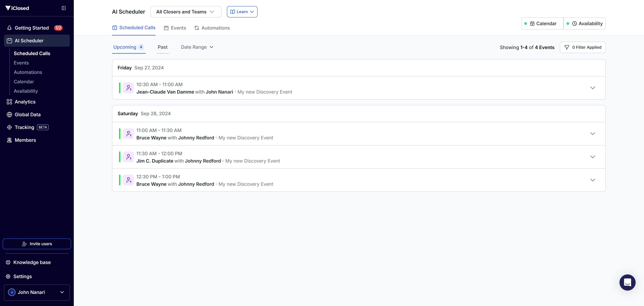
Task: Click the Calendar status button
Action: click(x=542, y=24)
